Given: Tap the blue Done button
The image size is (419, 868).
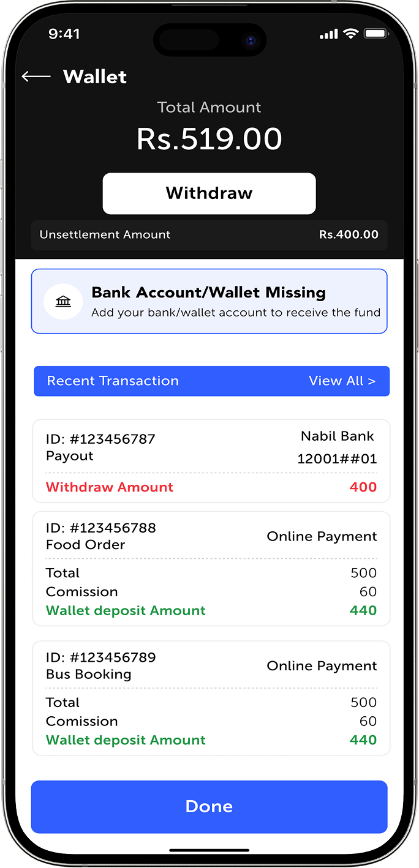Looking at the screenshot, I should tap(209, 806).
